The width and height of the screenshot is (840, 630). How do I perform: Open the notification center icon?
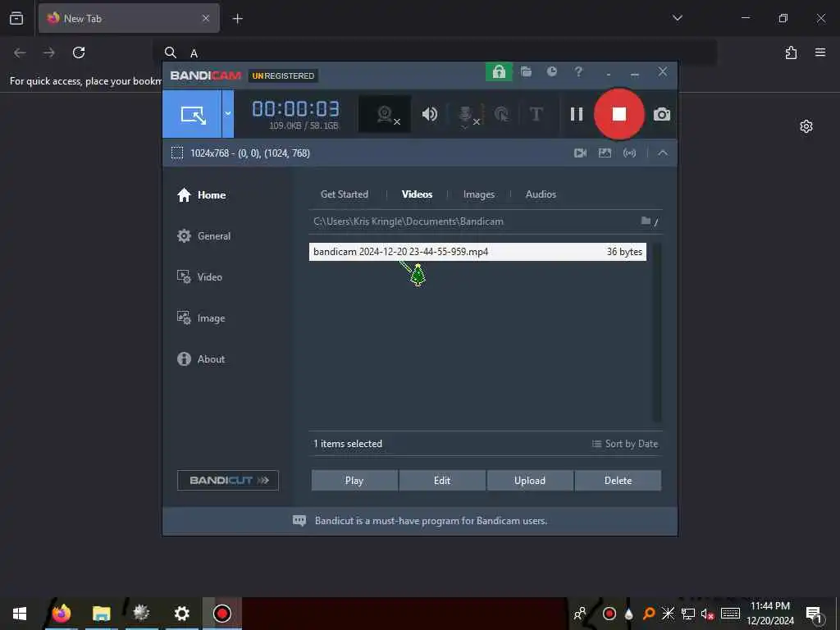814,614
